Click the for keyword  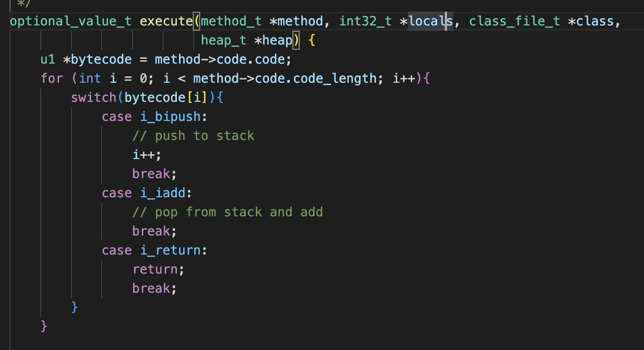(x=51, y=78)
